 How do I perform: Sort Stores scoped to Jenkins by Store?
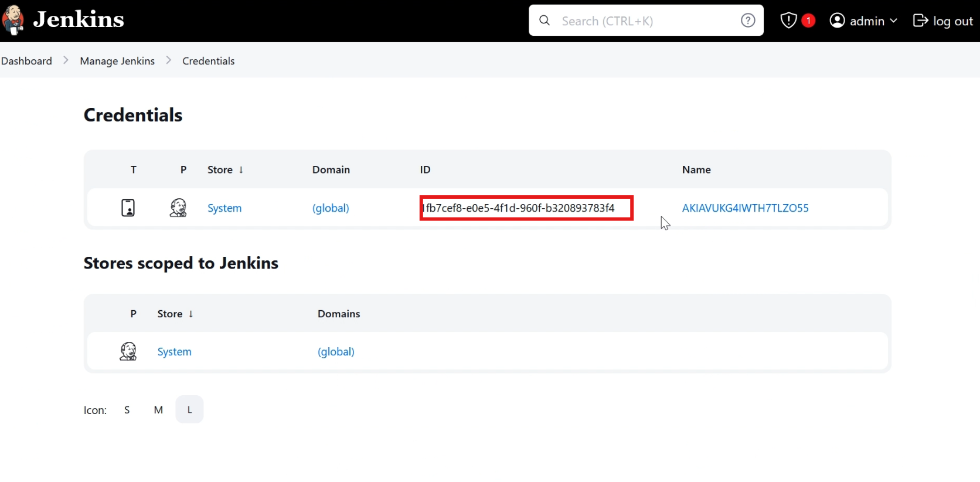click(x=175, y=314)
